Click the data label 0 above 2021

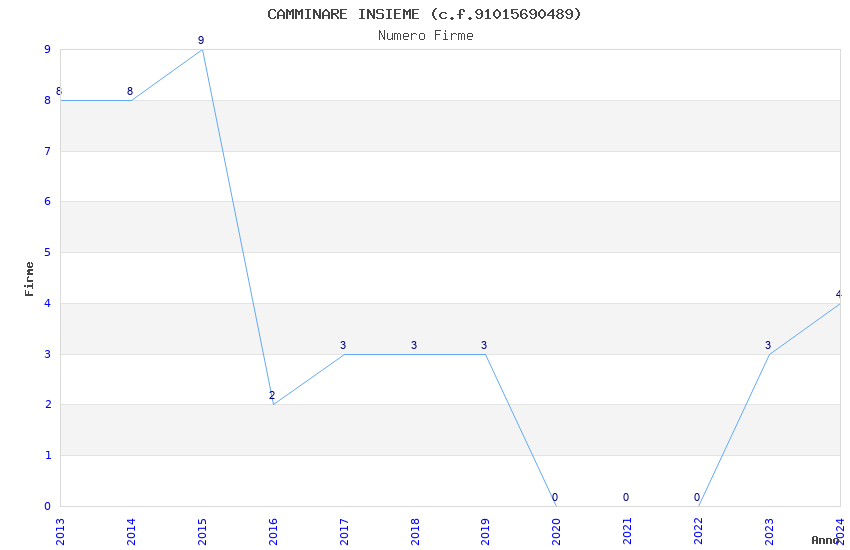click(626, 497)
